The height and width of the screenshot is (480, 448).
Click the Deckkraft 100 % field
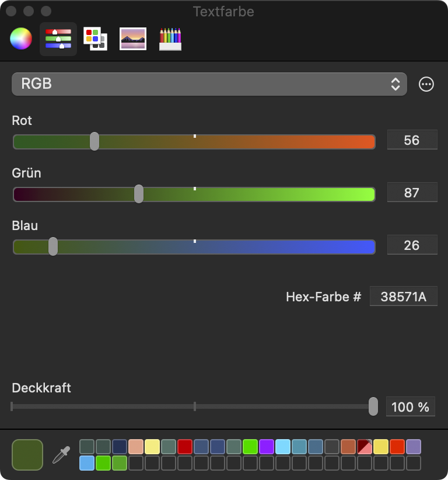(410, 407)
